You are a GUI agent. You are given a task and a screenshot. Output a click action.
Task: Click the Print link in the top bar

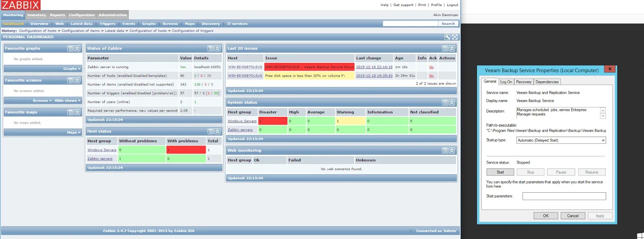click(x=422, y=5)
